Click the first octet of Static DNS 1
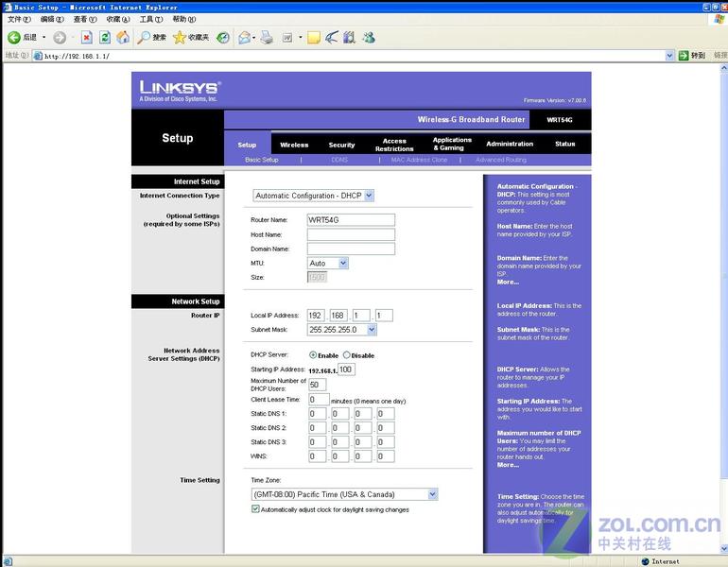This screenshot has height=567, width=728. (x=317, y=413)
